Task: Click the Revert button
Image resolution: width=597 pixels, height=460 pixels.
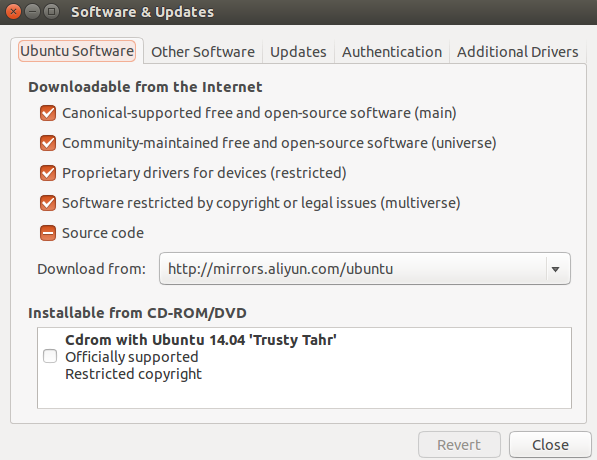Action: 459,444
